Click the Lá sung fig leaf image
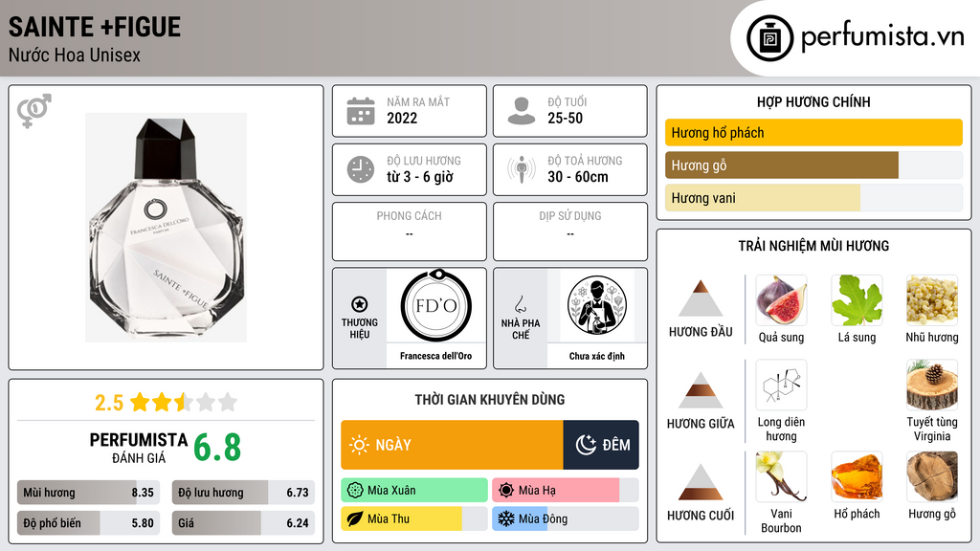 point(857,300)
